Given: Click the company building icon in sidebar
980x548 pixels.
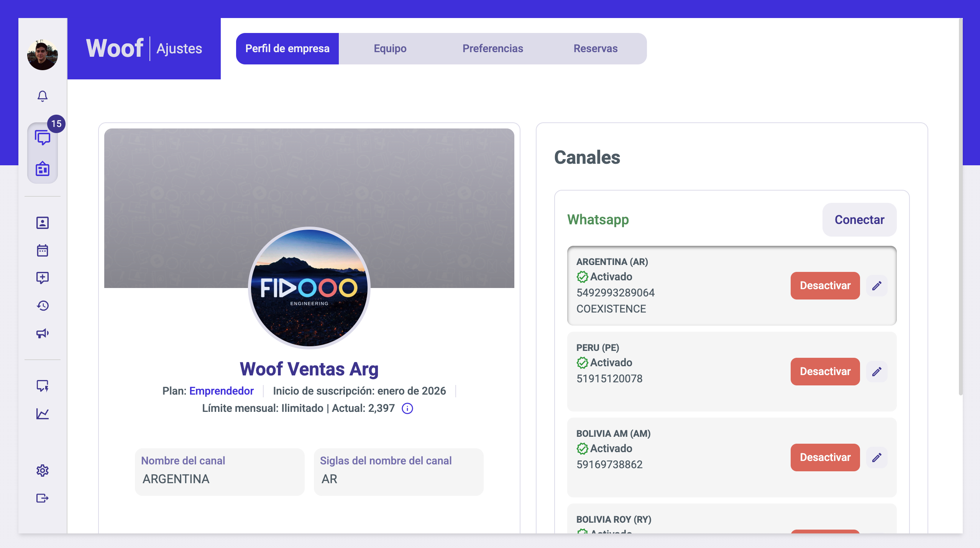Looking at the screenshot, I should tap(43, 169).
